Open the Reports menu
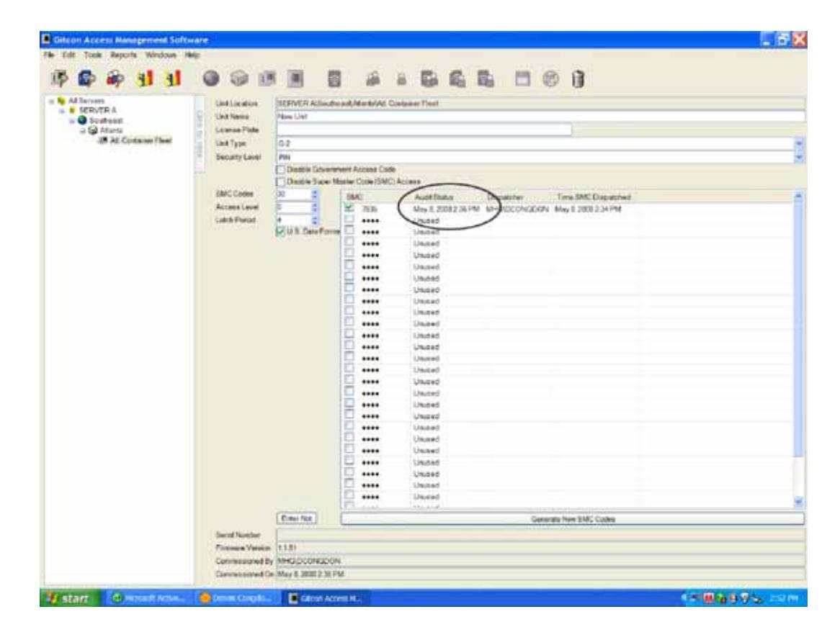The width and height of the screenshot is (840, 640). [x=123, y=55]
